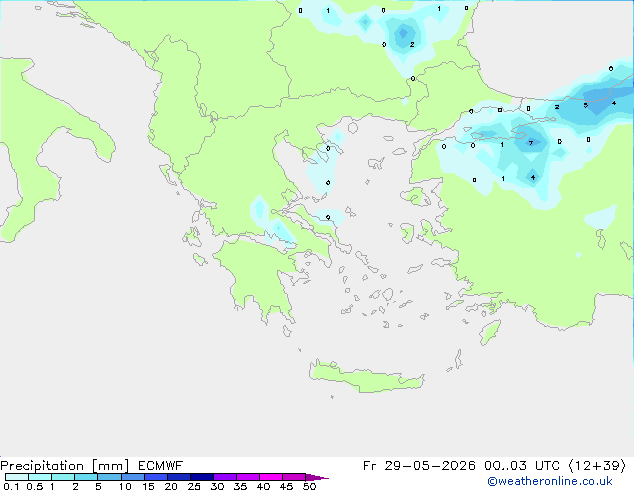The height and width of the screenshot is (490, 634).
Task: Click the '0.5' legend scale label
Action: click(34, 486)
